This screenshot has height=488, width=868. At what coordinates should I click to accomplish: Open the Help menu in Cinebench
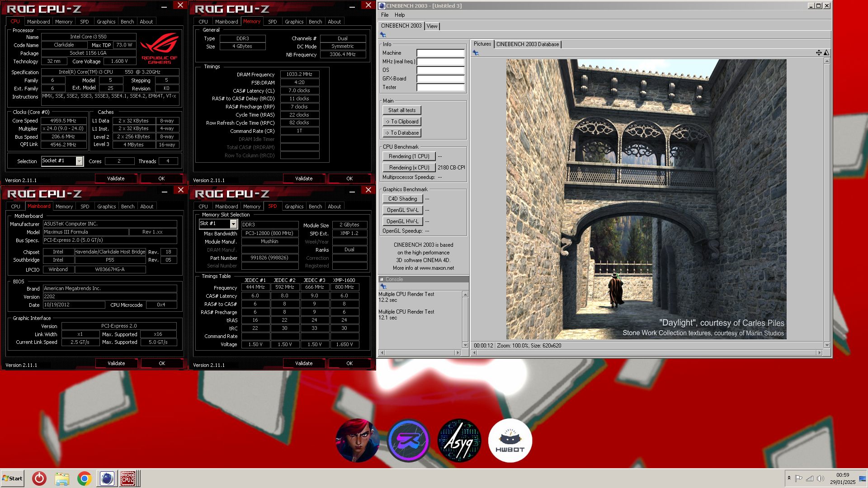pos(400,15)
